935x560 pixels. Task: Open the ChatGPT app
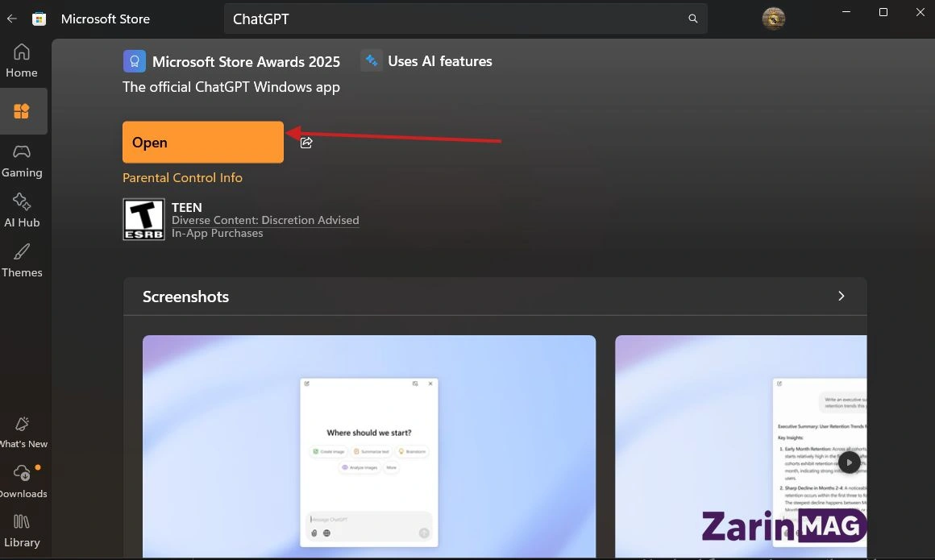click(203, 143)
